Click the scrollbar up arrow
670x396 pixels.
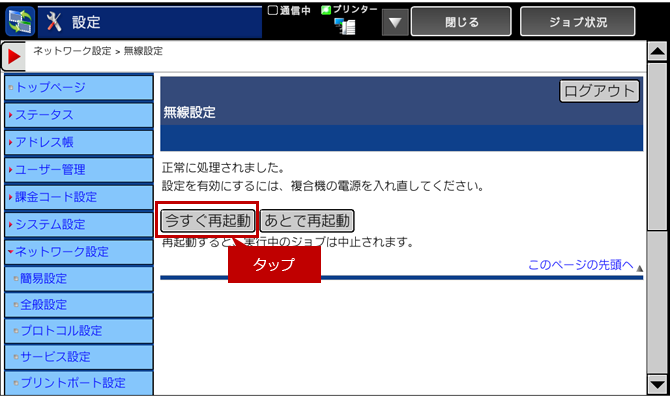(657, 52)
